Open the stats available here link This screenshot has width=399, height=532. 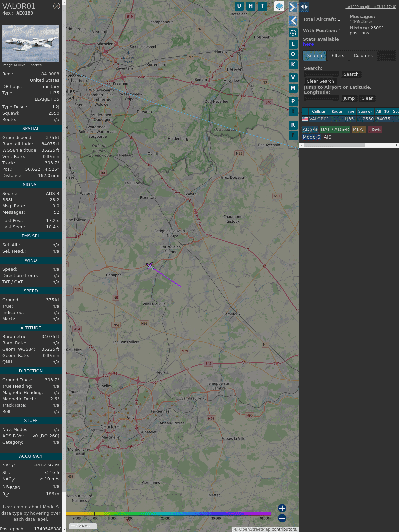[x=308, y=44]
